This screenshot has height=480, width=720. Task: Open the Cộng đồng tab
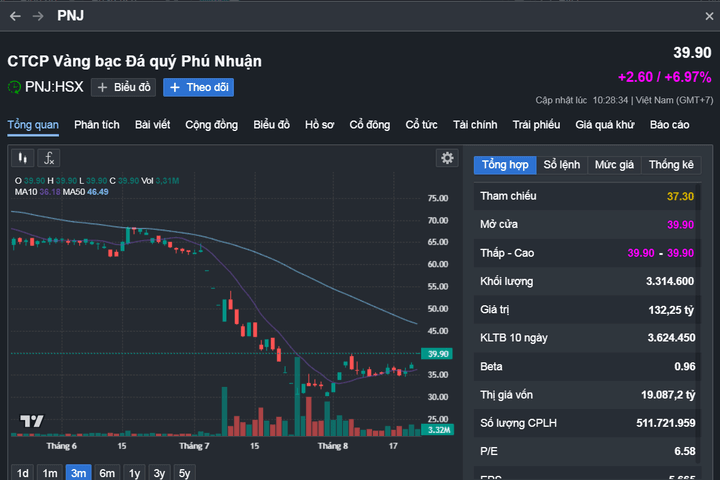212,125
